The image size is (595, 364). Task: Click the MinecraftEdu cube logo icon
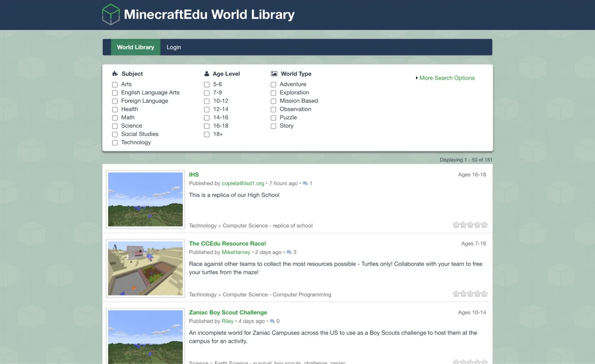click(111, 14)
